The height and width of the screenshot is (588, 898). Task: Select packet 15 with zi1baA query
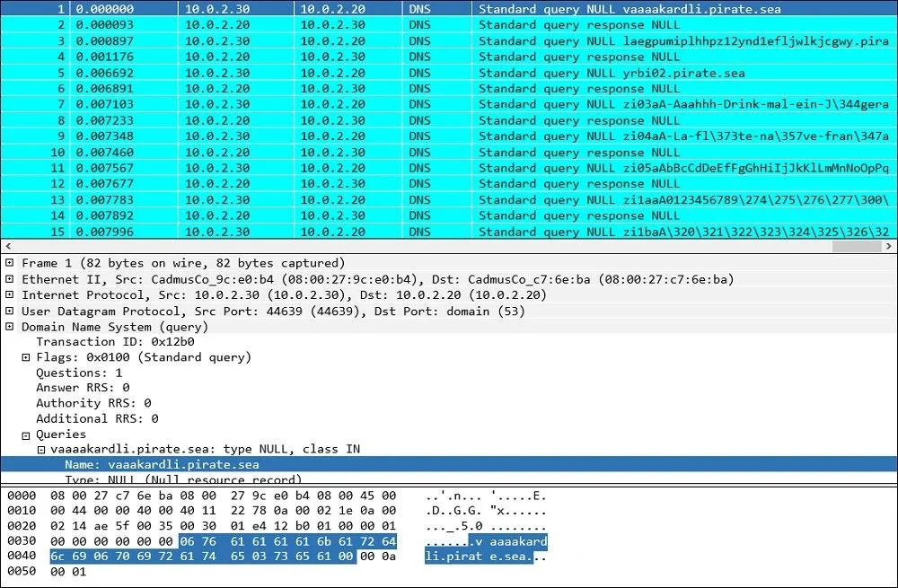[x=449, y=232]
